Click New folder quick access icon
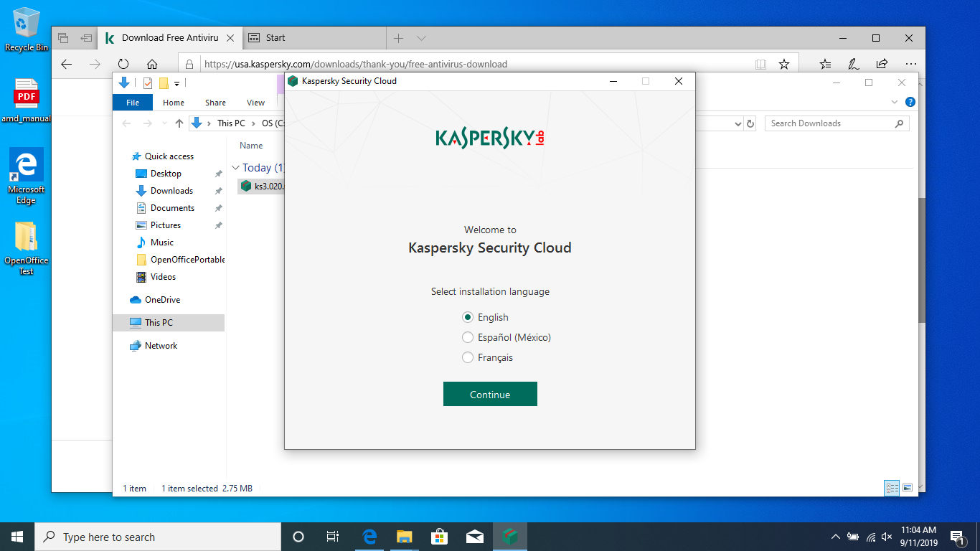This screenshot has height=551, width=980. pos(164,83)
